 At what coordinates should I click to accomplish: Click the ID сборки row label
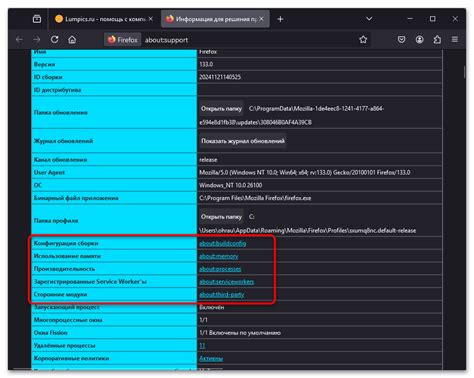tap(48, 77)
